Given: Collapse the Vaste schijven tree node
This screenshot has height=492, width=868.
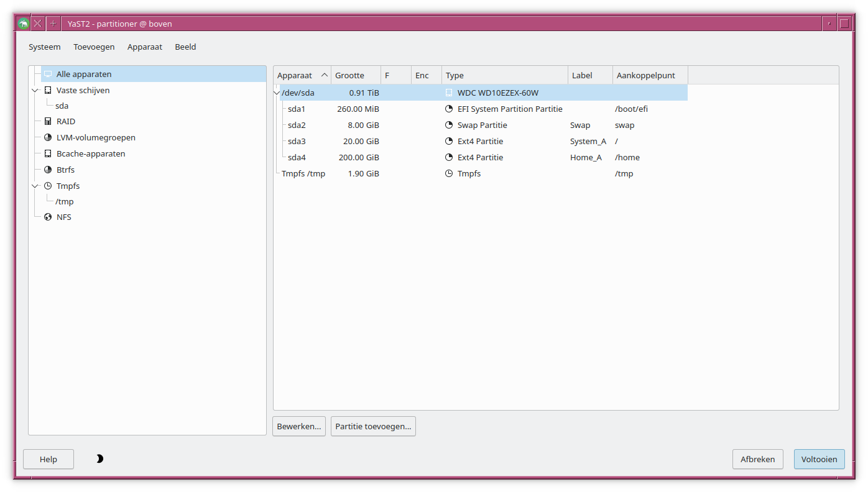Looking at the screenshot, I should (35, 91).
